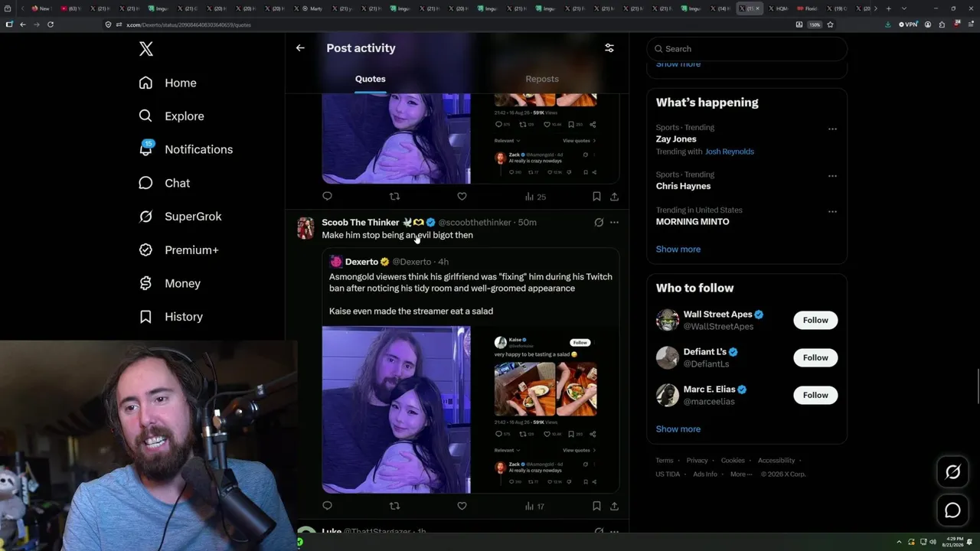Viewport: 980px width, 551px height.
Task: Like the post with 25 views
Action: coord(462,197)
